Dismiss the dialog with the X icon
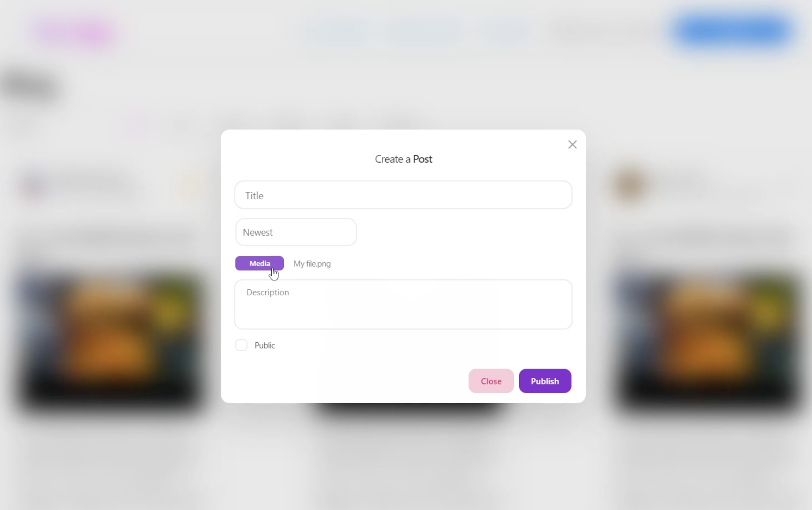This screenshot has height=510, width=812. [x=572, y=145]
